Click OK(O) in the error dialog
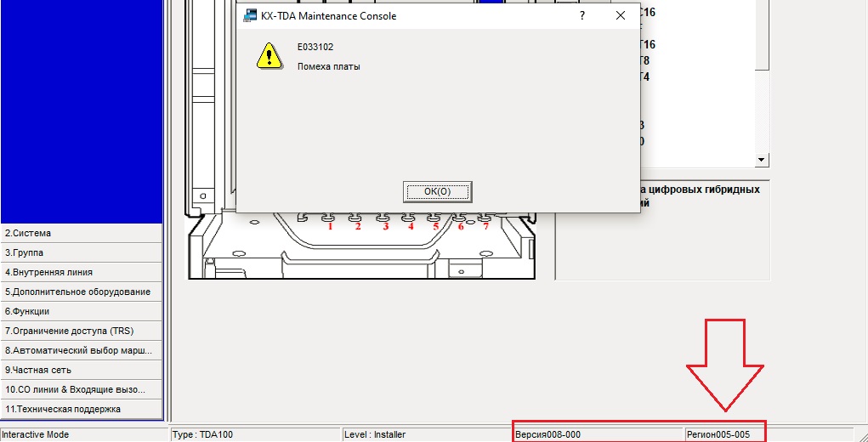 coord(437,191)
